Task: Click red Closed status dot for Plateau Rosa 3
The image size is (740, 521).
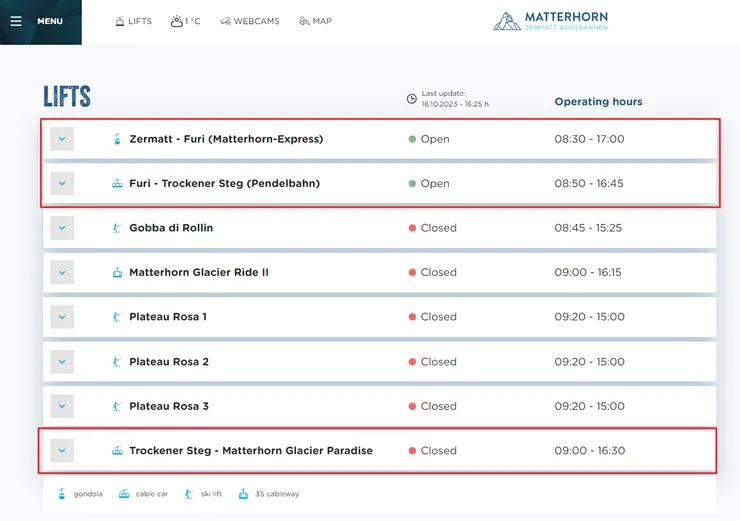Action: pos(412,406)
